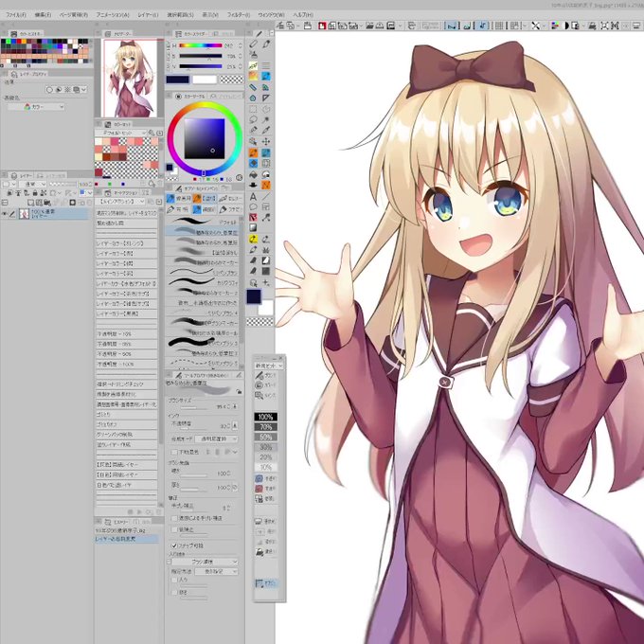Enable the 抜き checkbox
The height and width of the screenshot is (644, 644).
click(174, 592)
